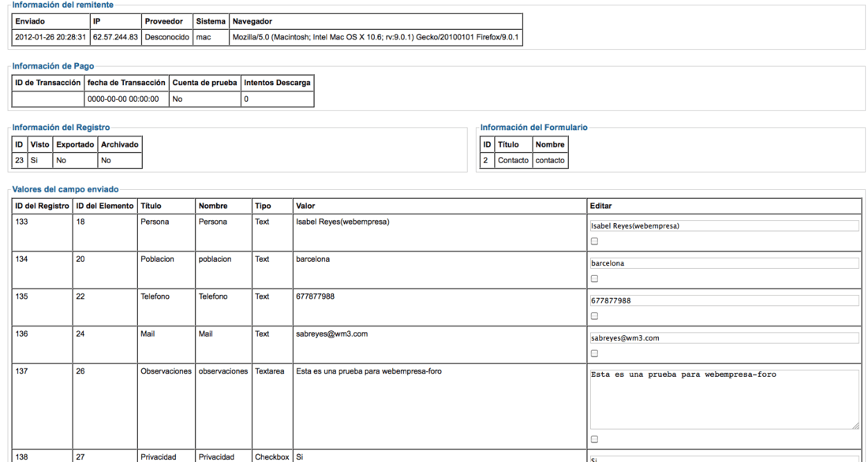
Task: Click the Información del Registro section title
Action: (61, 127)
